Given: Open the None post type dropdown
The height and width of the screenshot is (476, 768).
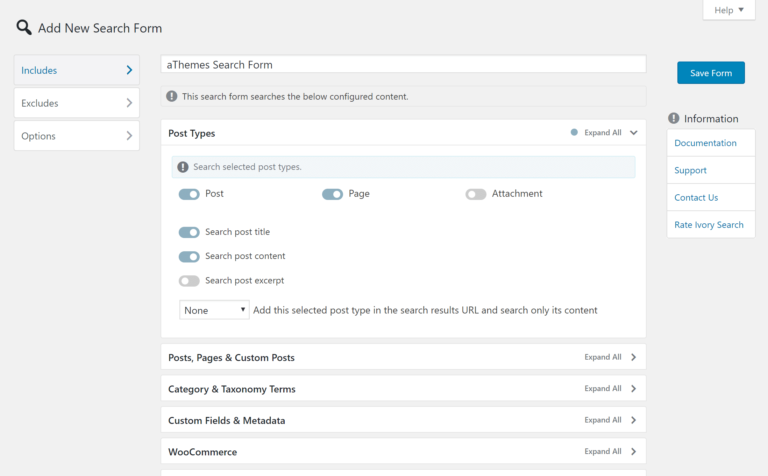Looking at the screenshot, I should pos(214,310).
